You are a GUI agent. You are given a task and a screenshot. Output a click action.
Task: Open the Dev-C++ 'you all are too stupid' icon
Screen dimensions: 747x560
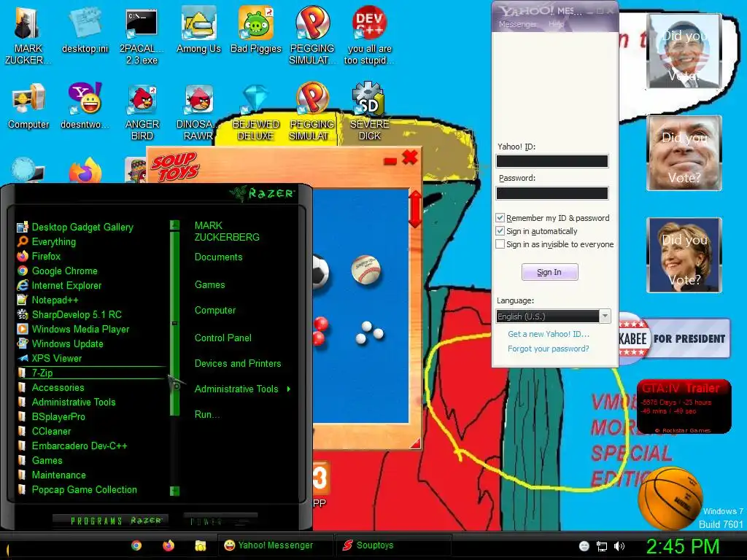point(369,34)
